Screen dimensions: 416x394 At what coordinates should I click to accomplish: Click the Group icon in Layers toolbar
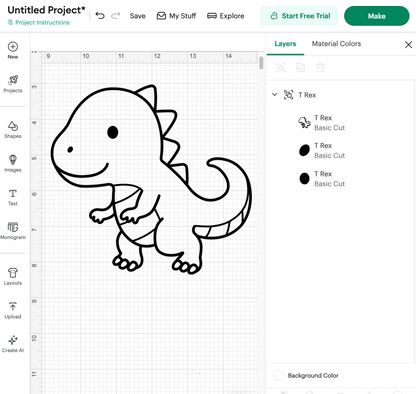[x=281, y=68]
